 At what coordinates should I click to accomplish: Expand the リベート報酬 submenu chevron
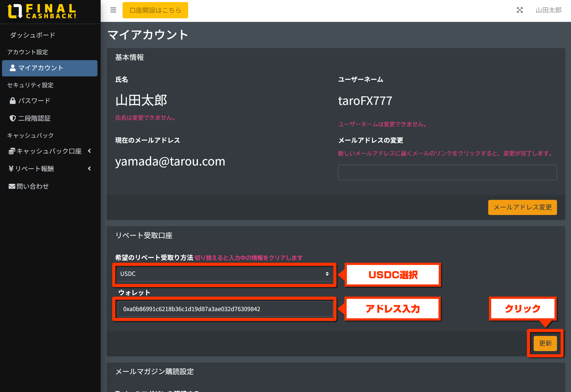89,169
